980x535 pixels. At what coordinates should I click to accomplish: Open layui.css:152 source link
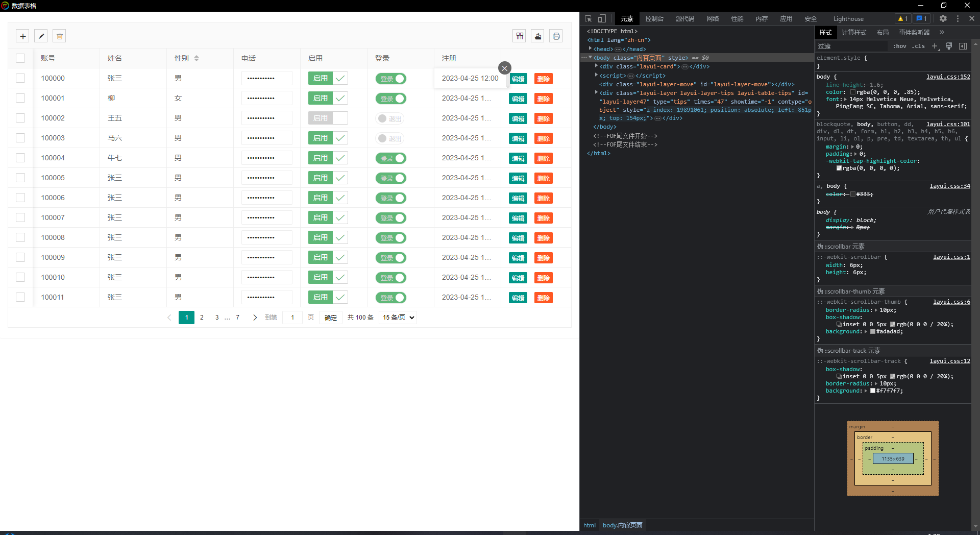(948, 77)
